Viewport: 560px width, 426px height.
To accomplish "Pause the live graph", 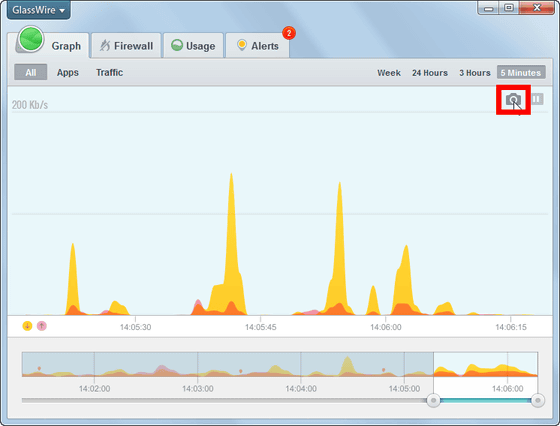I will point(537,99).
